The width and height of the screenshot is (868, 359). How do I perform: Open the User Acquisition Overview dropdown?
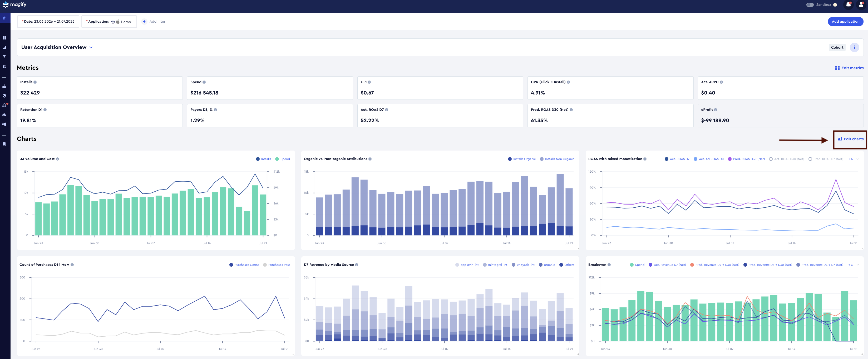tap(57, 47)
